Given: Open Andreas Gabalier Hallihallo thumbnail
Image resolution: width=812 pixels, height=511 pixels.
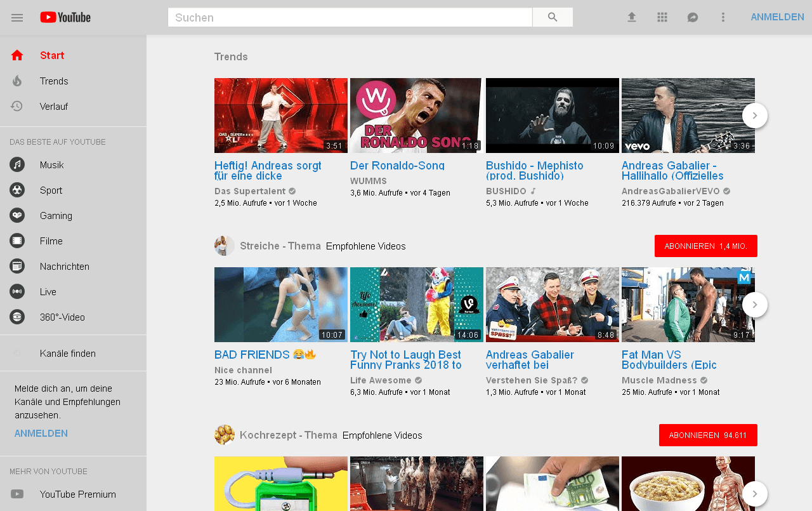Looking at the screenshot, I should coord(688,116).
